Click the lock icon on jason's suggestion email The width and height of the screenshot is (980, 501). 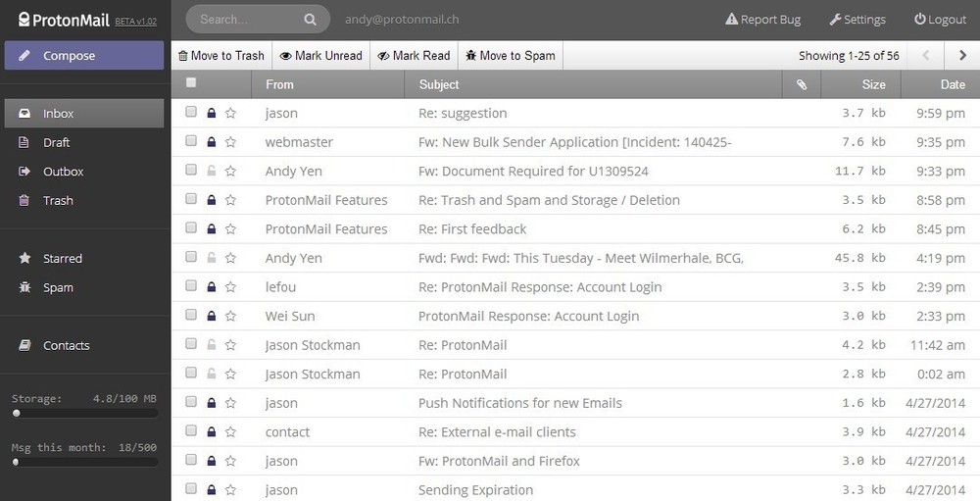[x=211, y=114]
